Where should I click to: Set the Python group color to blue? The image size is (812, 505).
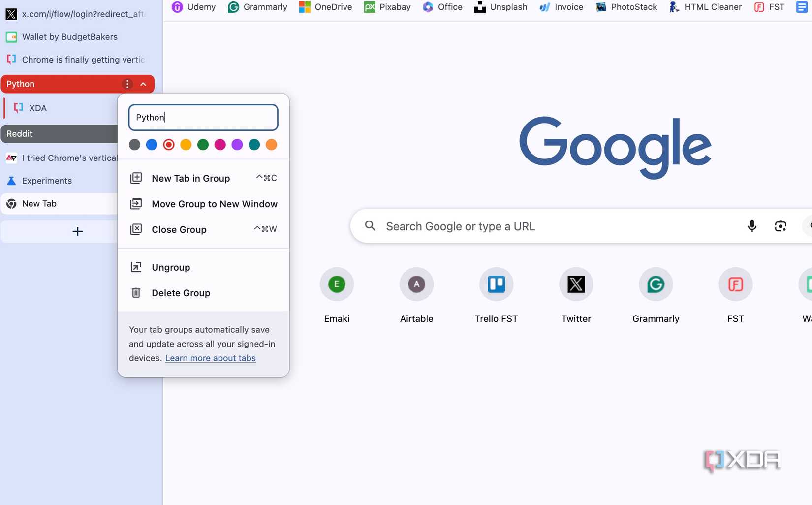(x=152, y=145)
